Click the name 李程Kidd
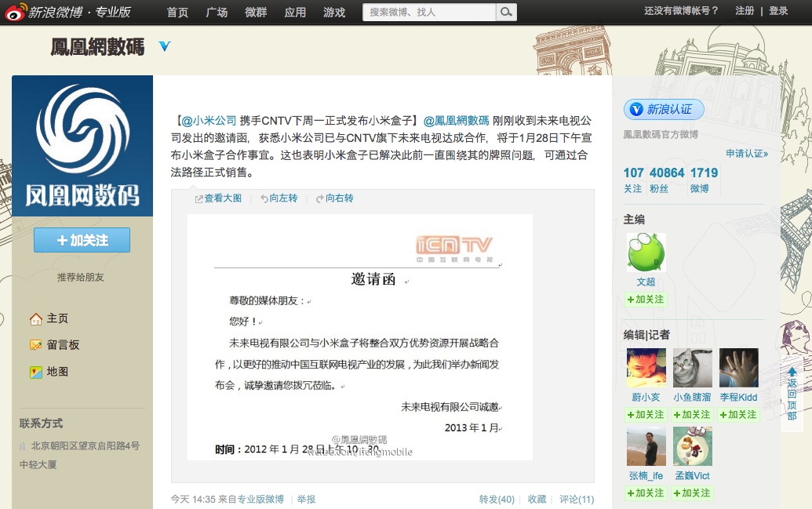The width and height of the screenshot is (812, 509). point(738,397)
